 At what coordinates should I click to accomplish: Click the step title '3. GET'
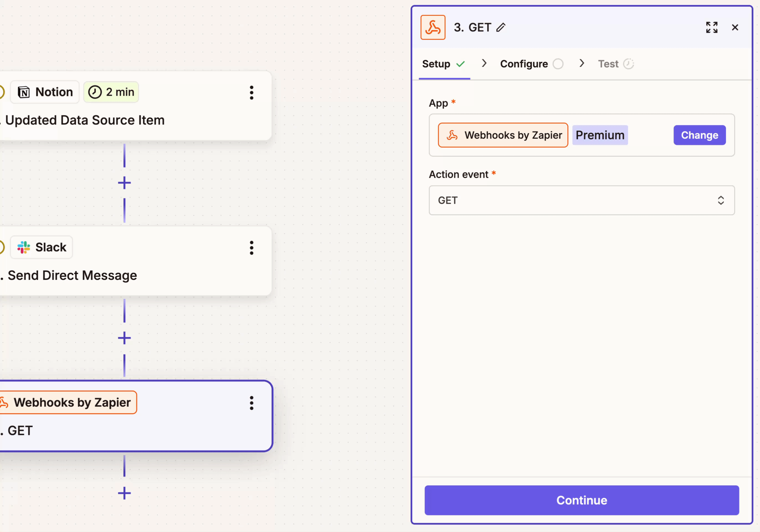[x=472, y=27]
